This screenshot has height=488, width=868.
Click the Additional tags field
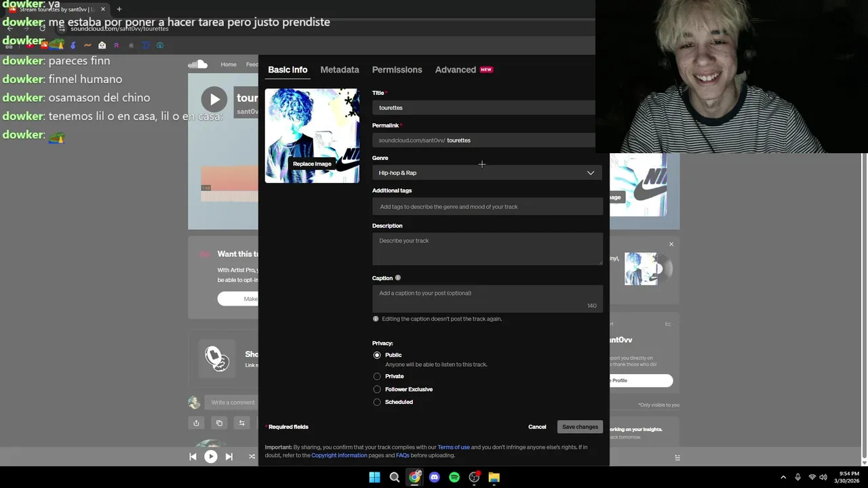[x=487, y=207]
